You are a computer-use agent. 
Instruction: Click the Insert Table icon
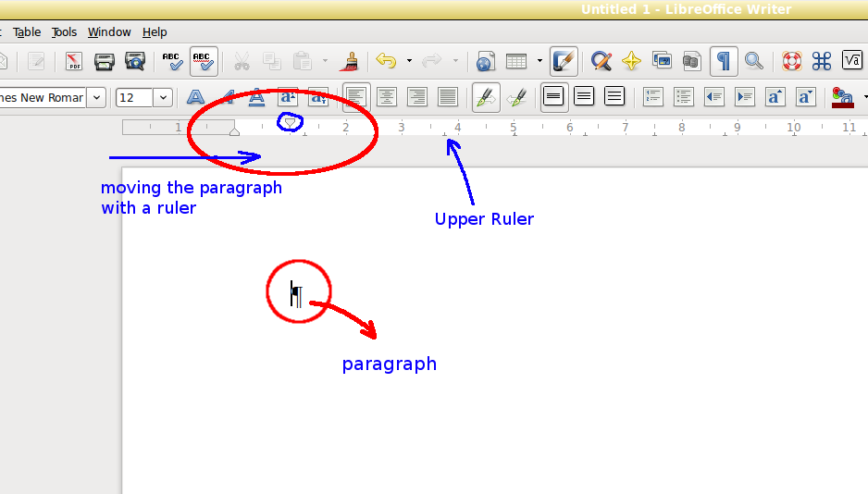point(516,62)
